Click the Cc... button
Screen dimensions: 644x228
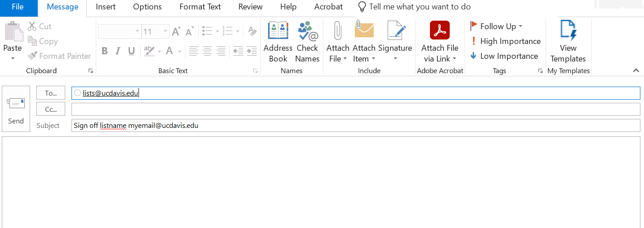[x=51, y=109]
